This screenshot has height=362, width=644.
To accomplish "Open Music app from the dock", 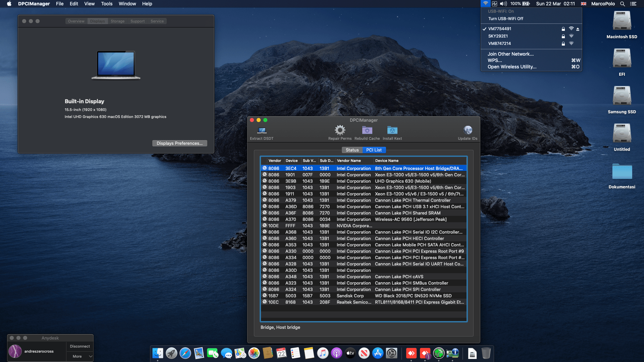I will click(323, 353).
